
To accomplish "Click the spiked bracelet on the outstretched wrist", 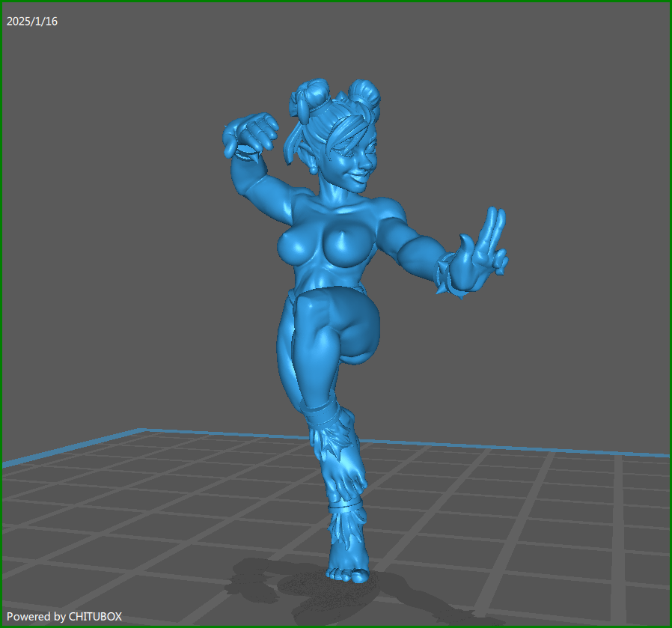I will click(447, 275).
